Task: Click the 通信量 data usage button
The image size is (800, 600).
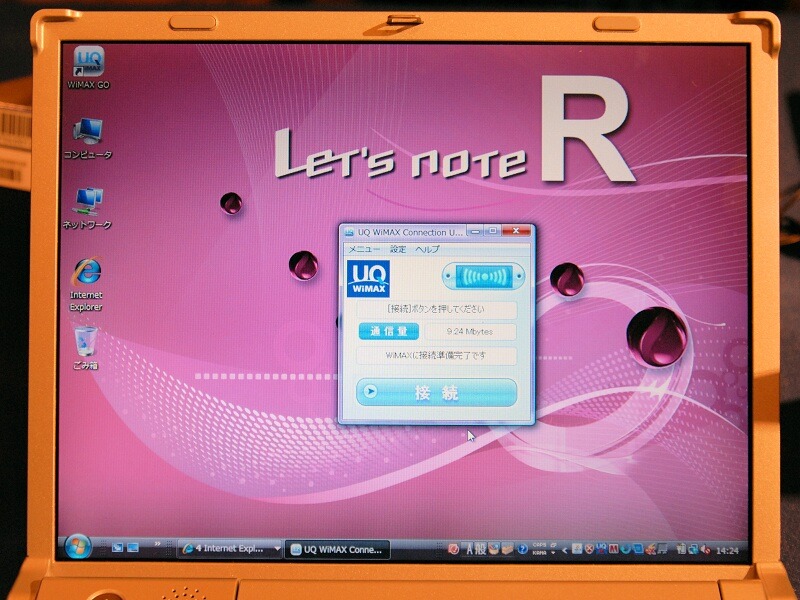Action: (x=389, y=332)
